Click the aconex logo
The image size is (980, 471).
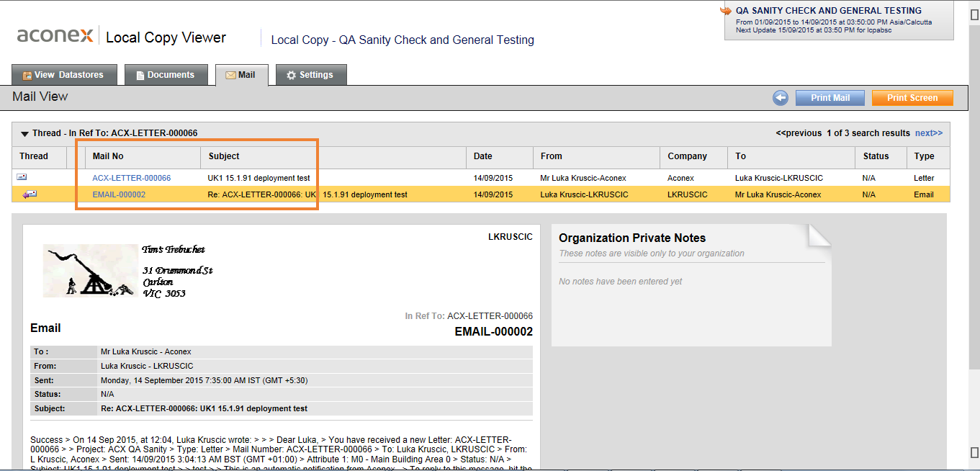point(55,35)
